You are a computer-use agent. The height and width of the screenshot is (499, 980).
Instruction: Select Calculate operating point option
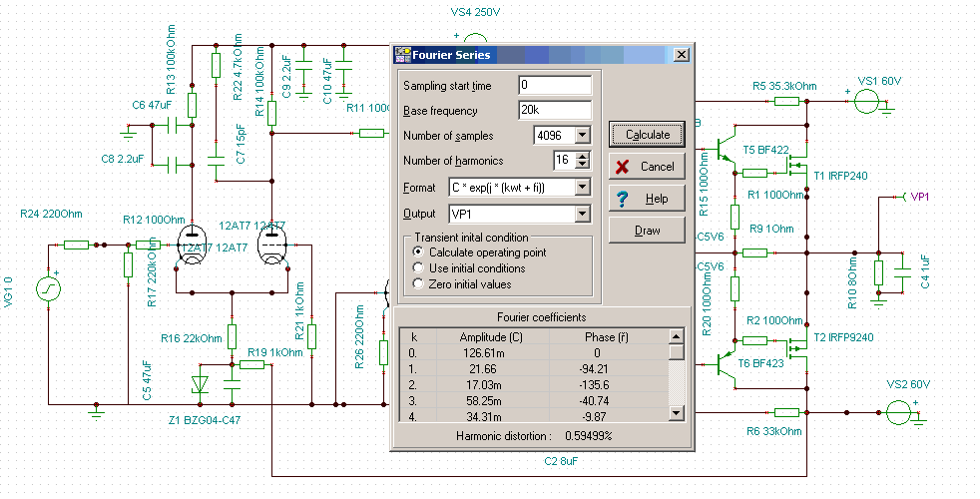[x=418, y=251]
